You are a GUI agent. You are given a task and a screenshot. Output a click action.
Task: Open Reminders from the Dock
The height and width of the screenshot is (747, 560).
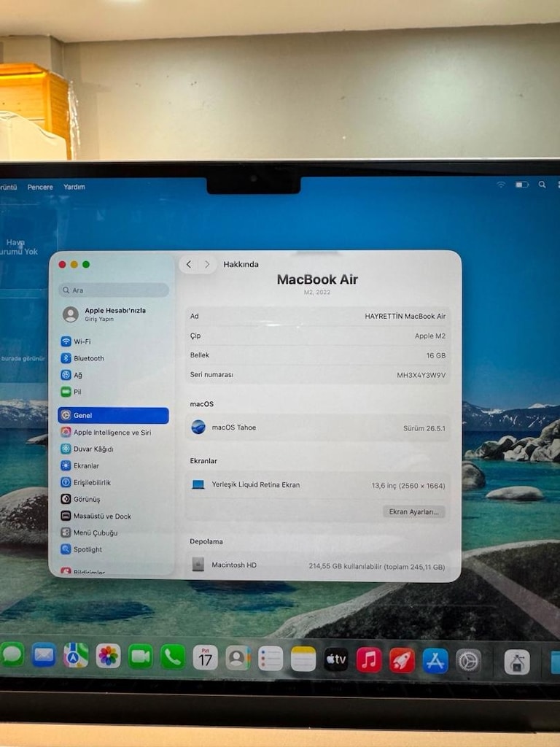tap(271, 659)
